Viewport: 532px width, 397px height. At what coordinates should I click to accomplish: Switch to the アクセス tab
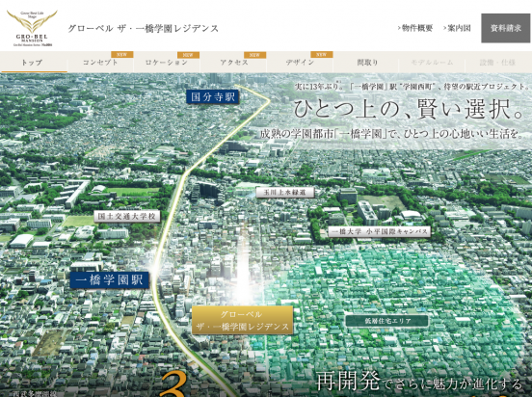point(233,63)
